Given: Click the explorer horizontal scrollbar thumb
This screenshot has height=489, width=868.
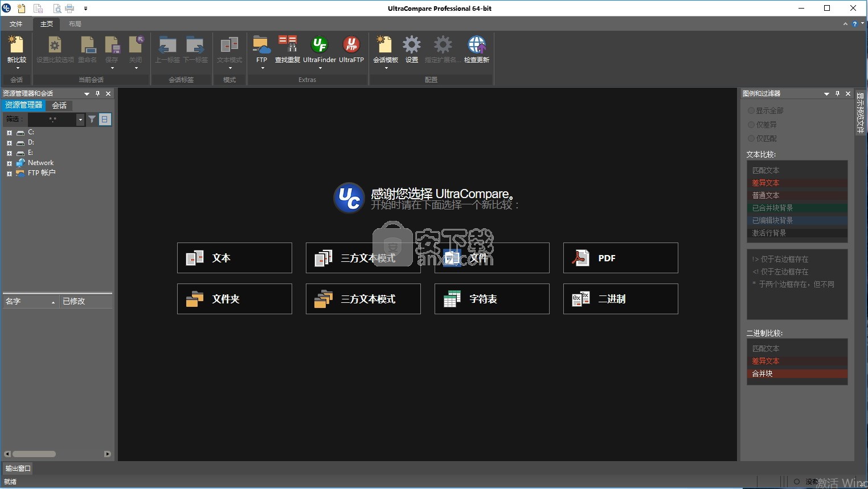Looking at the screenshot, I should pos(34,454).
